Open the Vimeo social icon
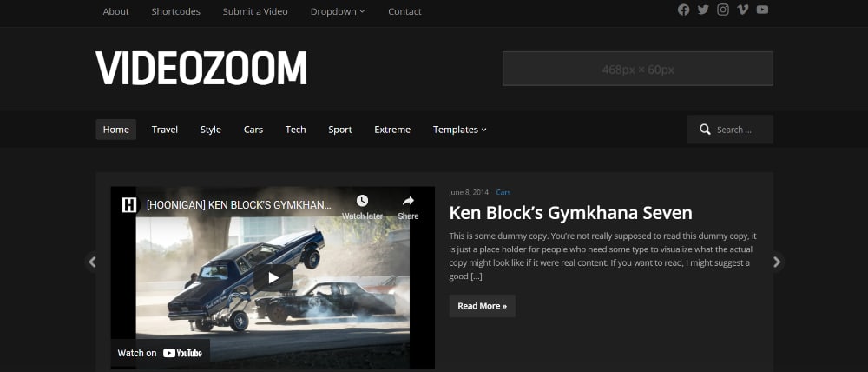 (x=743, y=10)
